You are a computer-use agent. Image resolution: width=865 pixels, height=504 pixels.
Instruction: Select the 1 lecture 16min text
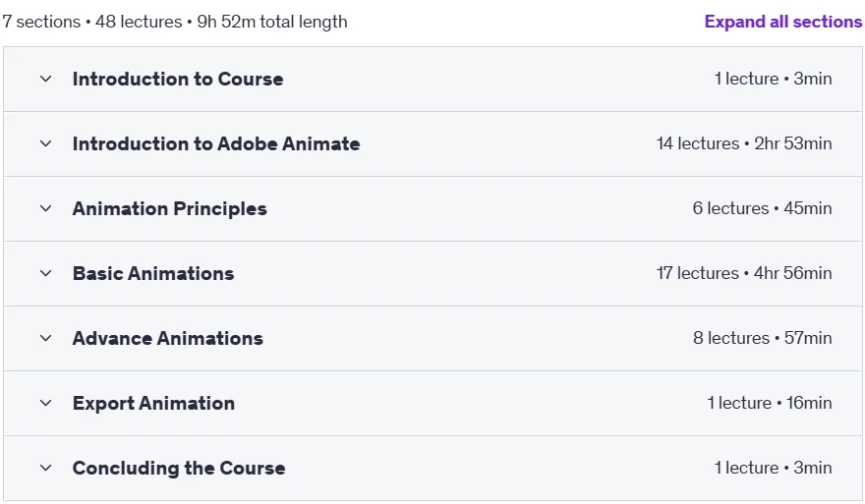[770, 403]
